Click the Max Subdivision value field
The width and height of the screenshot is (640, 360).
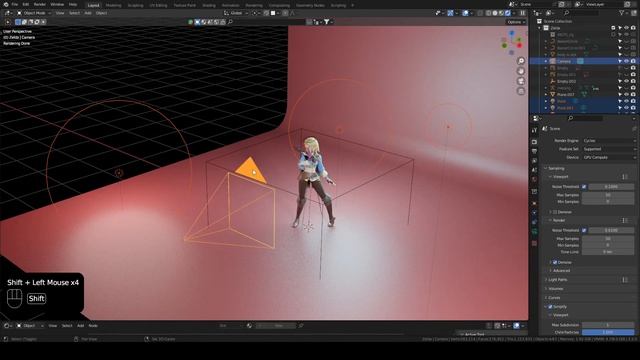608,325
